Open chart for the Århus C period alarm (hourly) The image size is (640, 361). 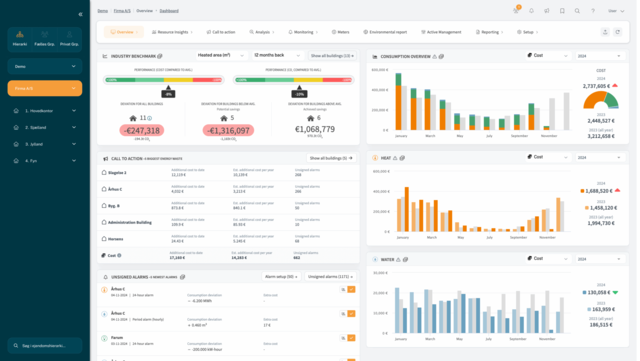coord(343,314)
